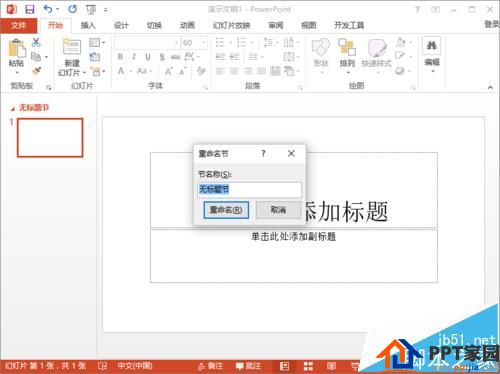Collapse the untitled section in slide panel
This screenshot has height=374, width=500.
[x=12, y=108]
